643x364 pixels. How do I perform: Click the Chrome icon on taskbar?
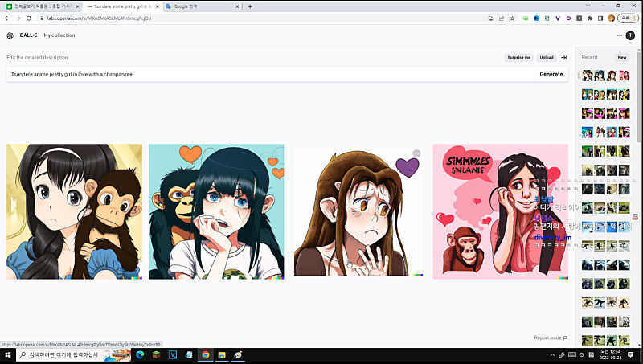(x=206, y=354)
